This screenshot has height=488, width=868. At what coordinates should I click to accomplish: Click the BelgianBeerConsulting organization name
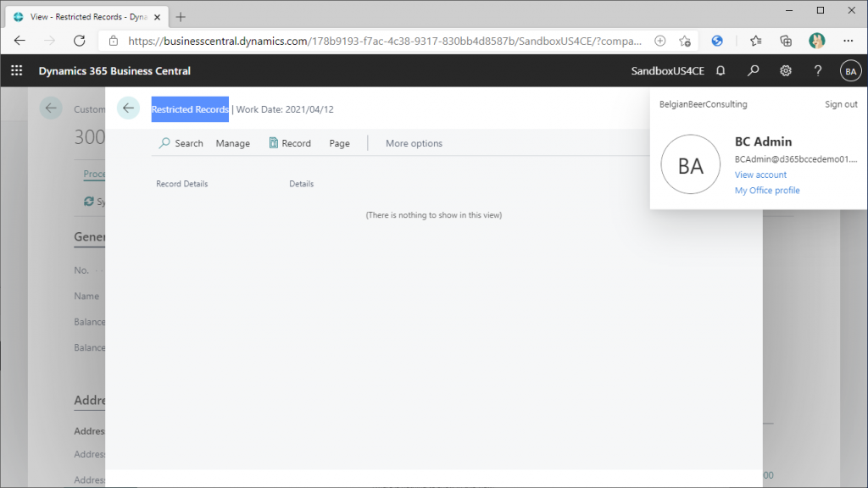click(x=703, y=104)
